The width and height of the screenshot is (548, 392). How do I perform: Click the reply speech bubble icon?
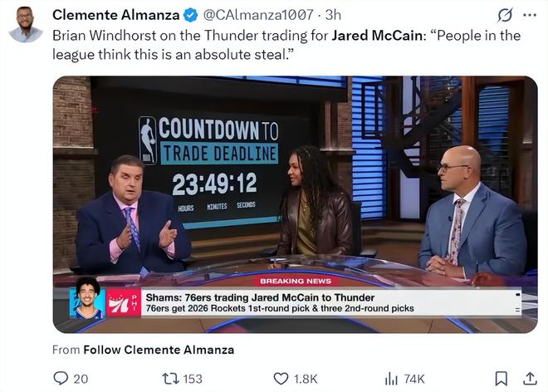pos(61,379)
